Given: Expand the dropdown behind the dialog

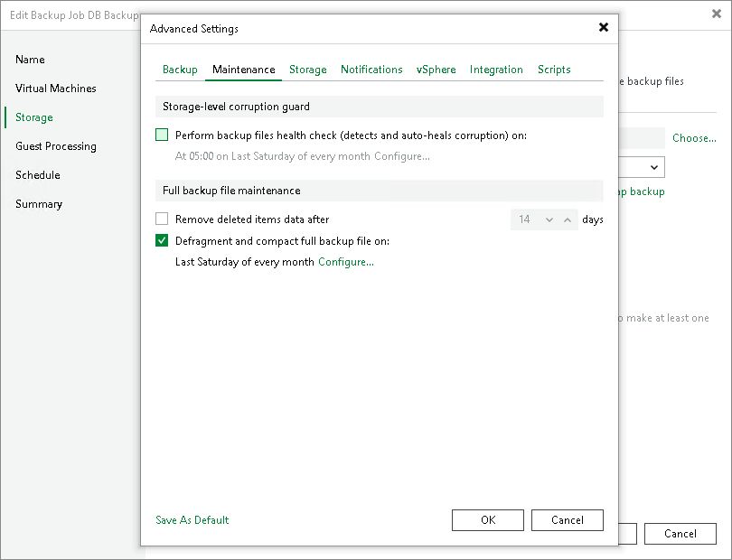Looking at the screenshot, I should (x=654, y=167).
